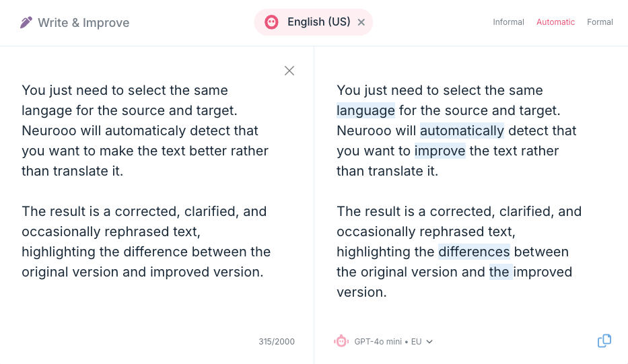This screenshot has width=628, height=364.
Task: Click the pink robot face language icon
Action: tap(271, 22)
